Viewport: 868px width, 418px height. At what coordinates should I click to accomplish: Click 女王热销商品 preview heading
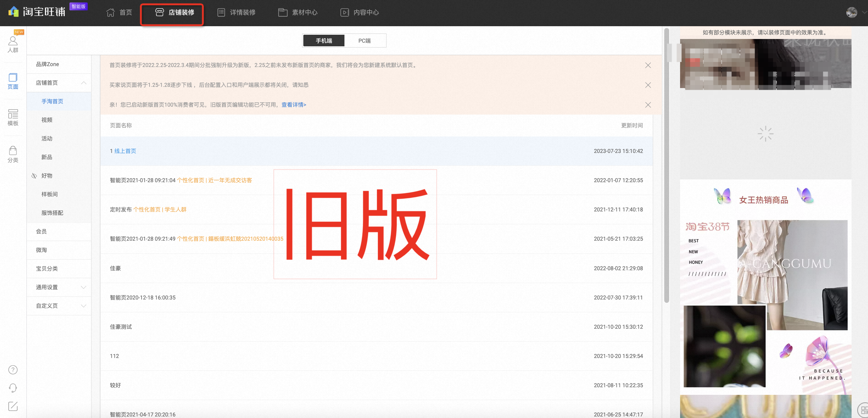(x=764, y=200)
